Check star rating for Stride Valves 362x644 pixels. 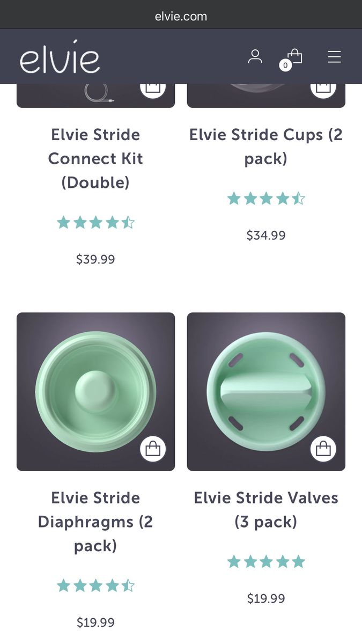(x=266, y=562)
